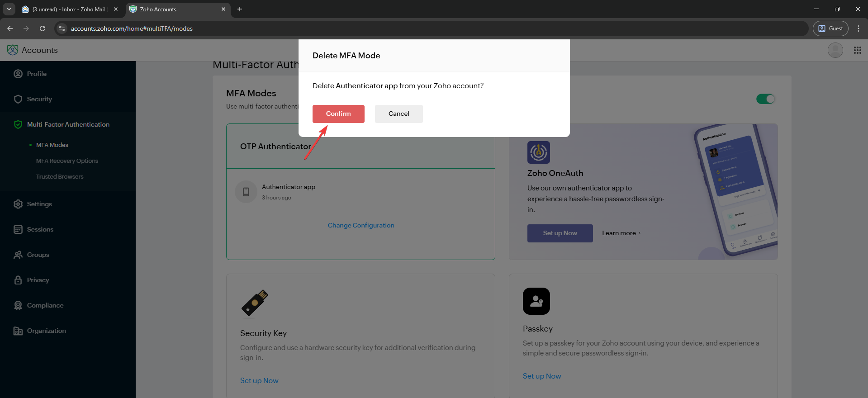Collapse the Multi-Factor Authentication sidebar section

click(68, 124)
